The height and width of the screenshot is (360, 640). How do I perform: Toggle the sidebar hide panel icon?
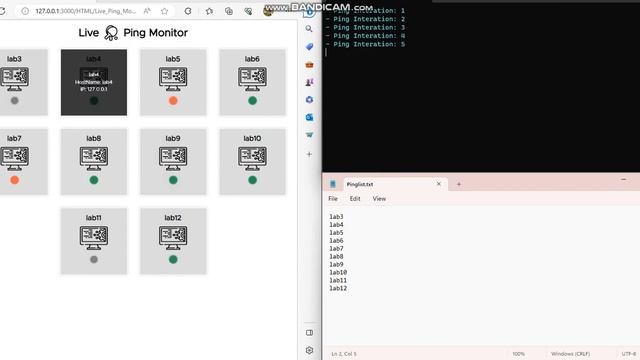[309, 333]
